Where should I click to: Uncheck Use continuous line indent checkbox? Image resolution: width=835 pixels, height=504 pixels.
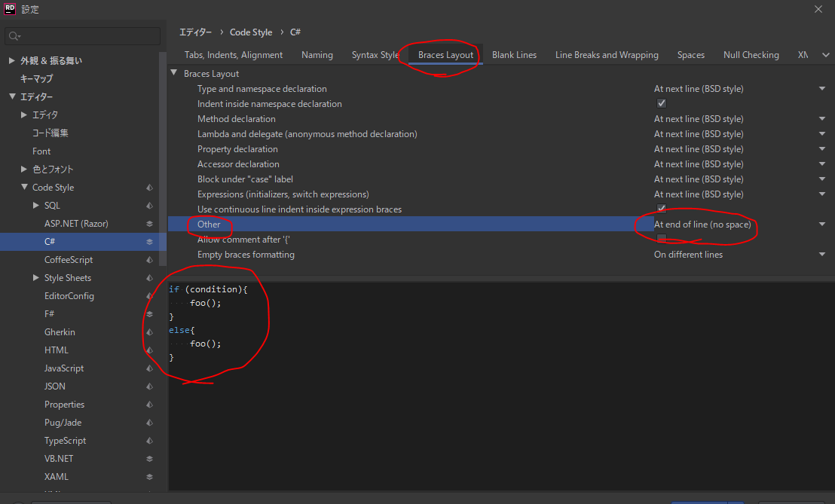(x=662, y=209)
